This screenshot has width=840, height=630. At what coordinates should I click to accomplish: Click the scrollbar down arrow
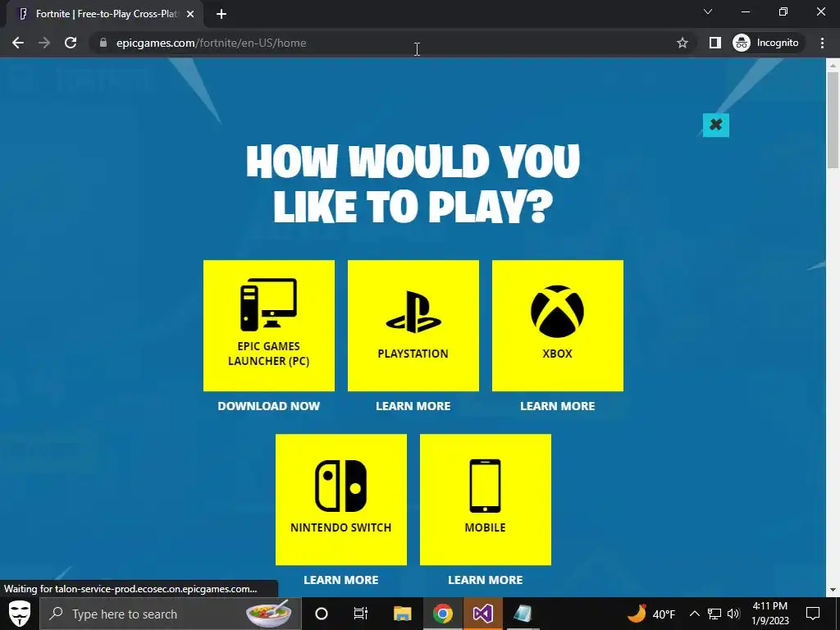[833, 591]
